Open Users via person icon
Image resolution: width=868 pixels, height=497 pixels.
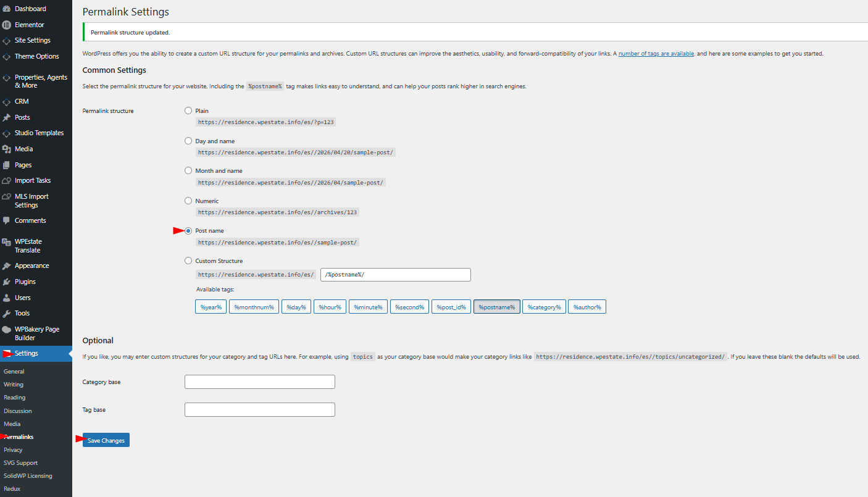[7, 298]
